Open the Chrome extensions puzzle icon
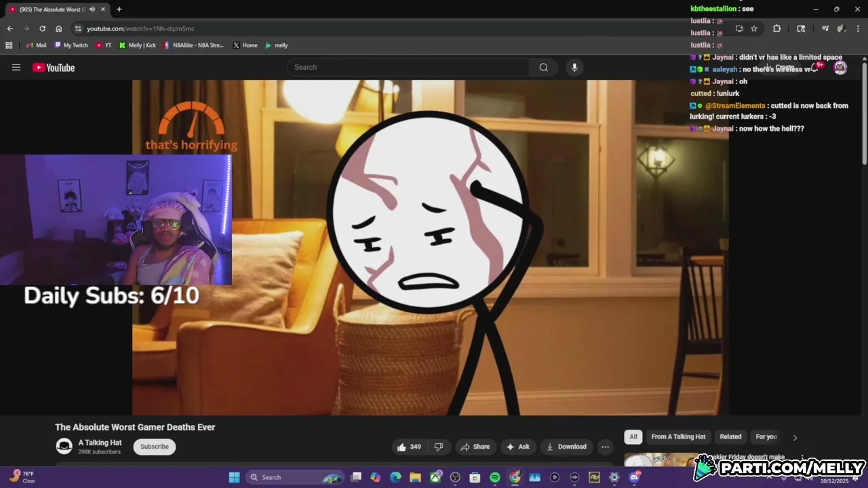This screenshot has height=488, width=868. tap(776, 28)
